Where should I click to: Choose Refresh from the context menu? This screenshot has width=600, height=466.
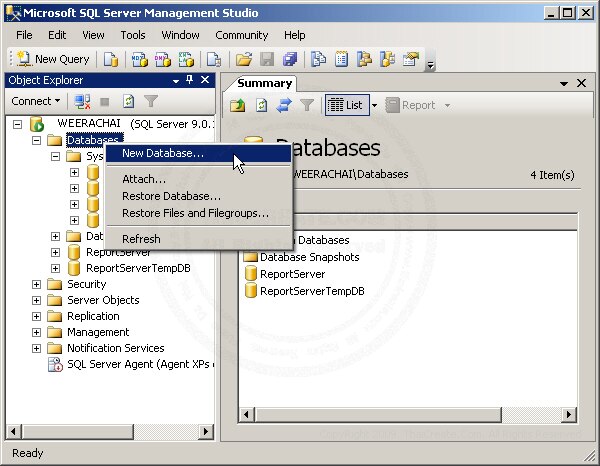pos(198,239)
